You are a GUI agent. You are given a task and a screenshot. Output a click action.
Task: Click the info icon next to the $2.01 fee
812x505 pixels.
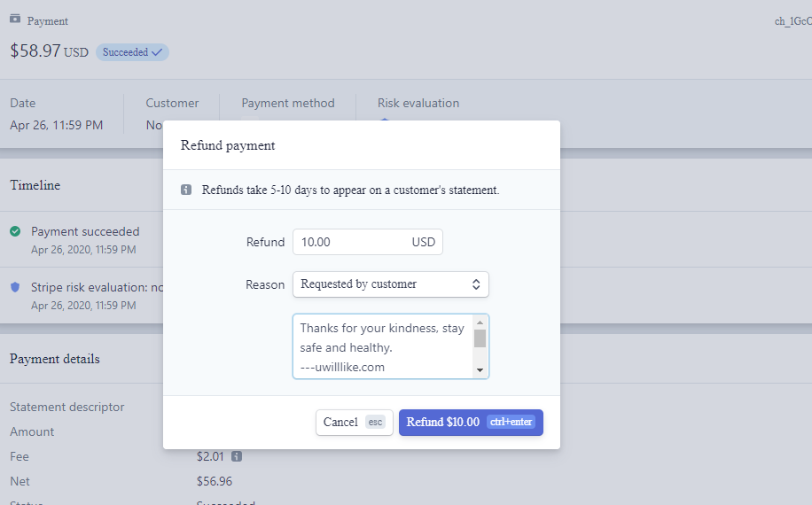(x=237, y=456)
